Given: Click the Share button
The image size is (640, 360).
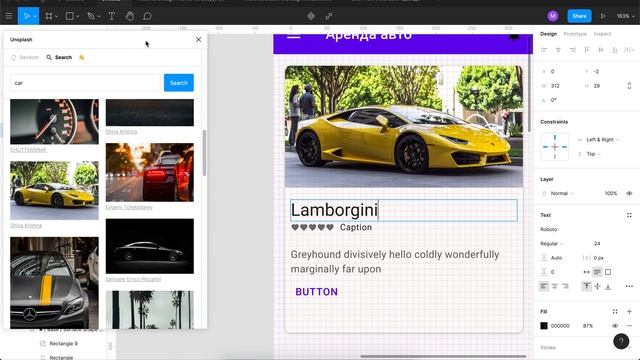Looking at the screenshot, I should 579,16.
